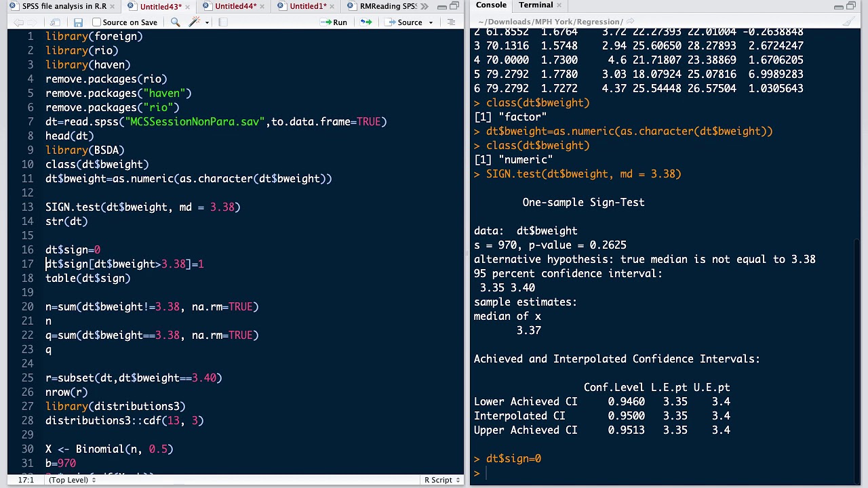The height and width of the screenshot is (488, 868).
Task: Click on 'class(dt$bweight)' editor line
Action: [x=97, y=165]
